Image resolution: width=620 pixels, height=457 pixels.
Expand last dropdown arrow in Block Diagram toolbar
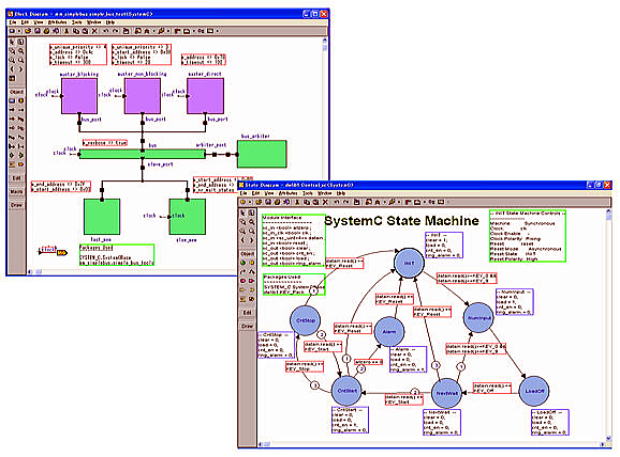pyautogui.click(x=217, y=31)
